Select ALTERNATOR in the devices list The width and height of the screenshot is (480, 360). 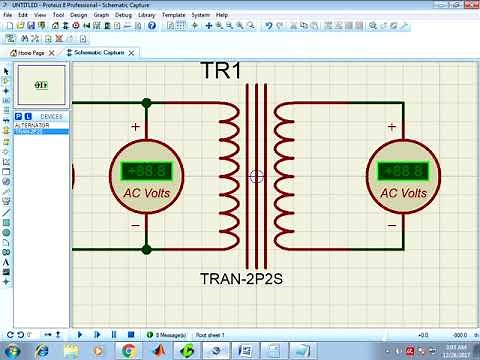(x=32, y=125)
